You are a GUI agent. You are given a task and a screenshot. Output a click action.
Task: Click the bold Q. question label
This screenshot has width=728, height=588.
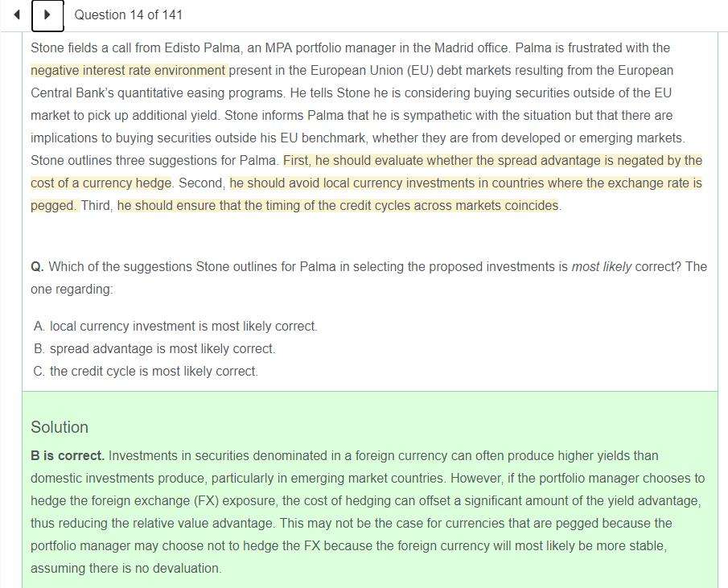coord(37,267)
